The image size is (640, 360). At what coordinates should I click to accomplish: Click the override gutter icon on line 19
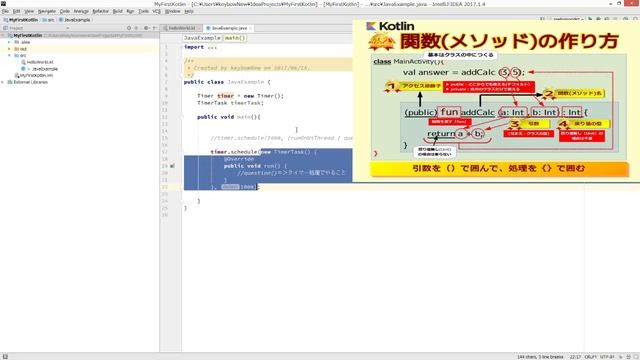pyautogui.click(x=172, y=166)
